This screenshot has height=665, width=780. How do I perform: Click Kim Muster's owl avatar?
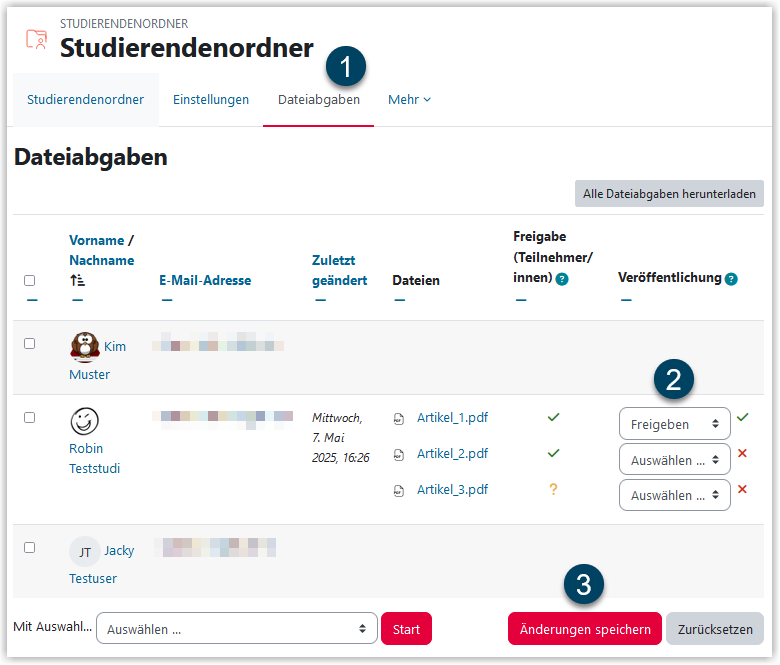(85, 346)
